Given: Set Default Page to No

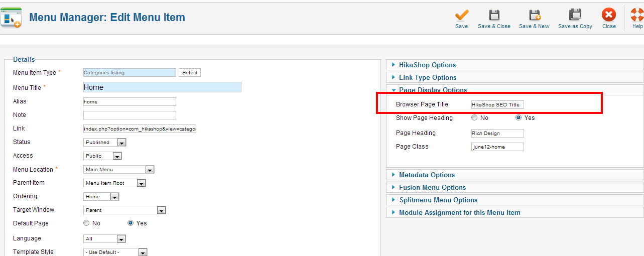Looking at the screenshot, I should [86, 223].
